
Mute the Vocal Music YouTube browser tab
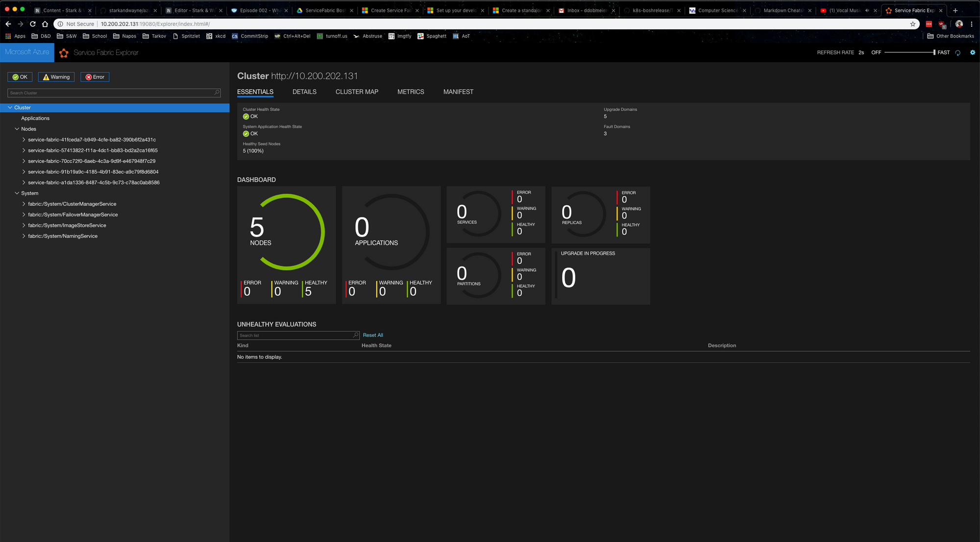(x=867, y=10)
